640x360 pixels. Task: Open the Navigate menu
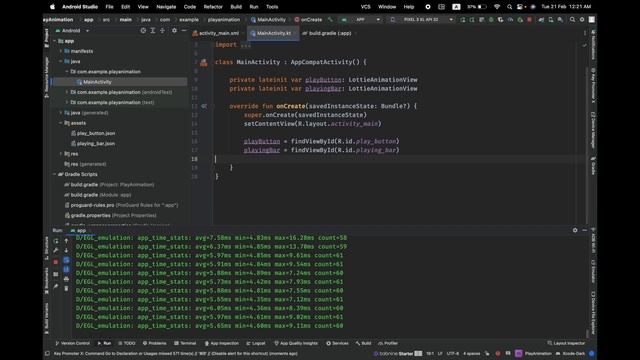[x=166, y=7]
